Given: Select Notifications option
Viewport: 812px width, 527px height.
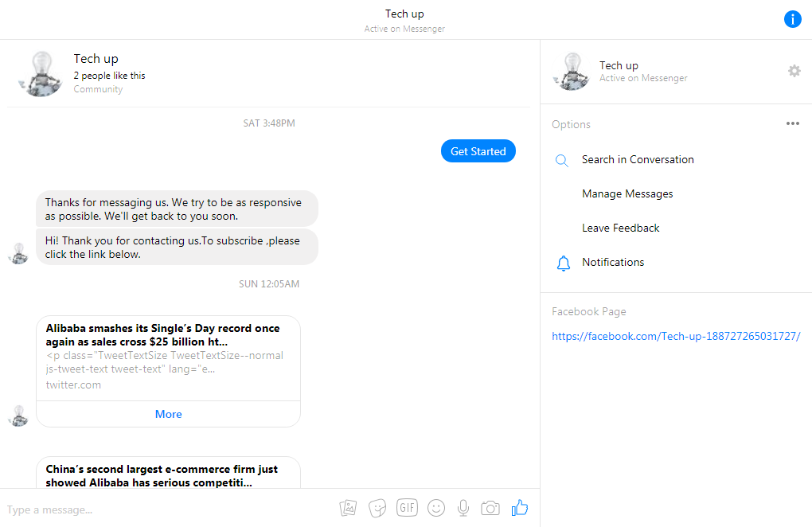Looking at the screenshot, I should pos(613,262).
